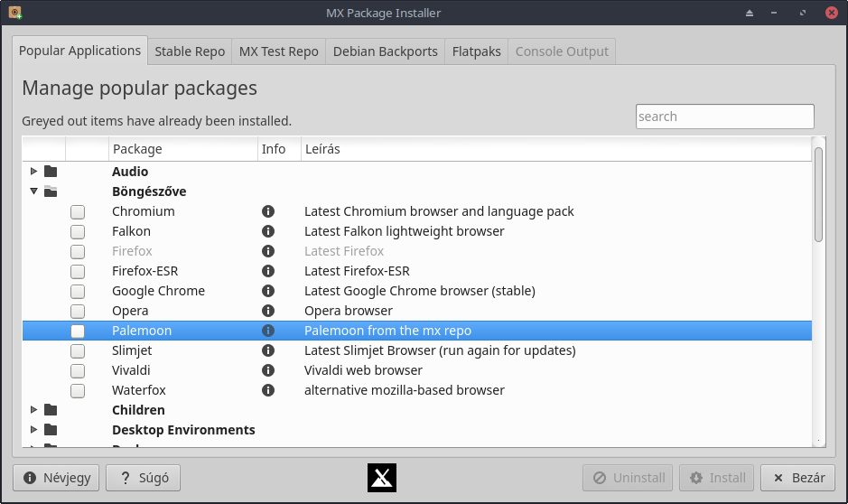Switch to the Stable Repo tab
The image size is (848, 504).
(x=190, y=51)
